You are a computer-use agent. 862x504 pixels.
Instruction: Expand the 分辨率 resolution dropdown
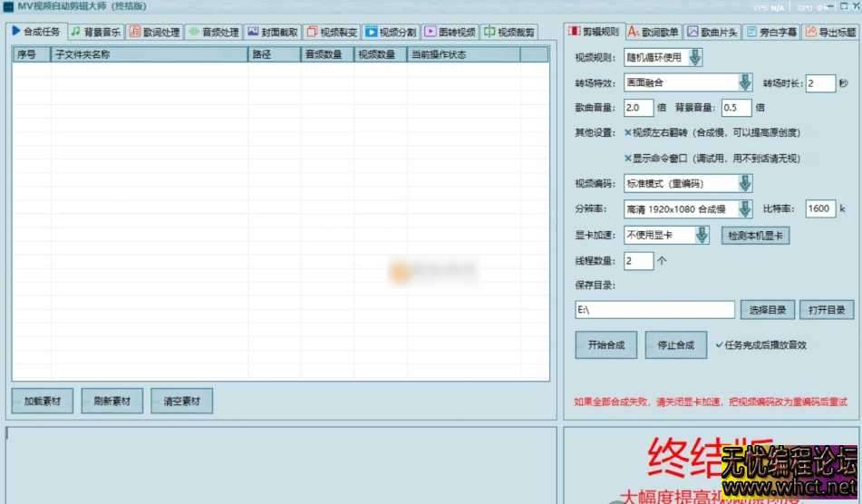(745, 209)
